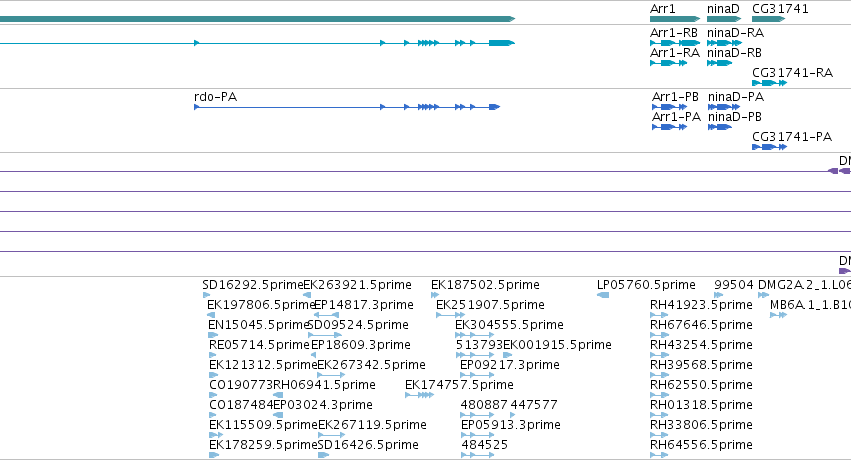Select EST EP03024.3prime
This screenshot has height=460, width=851.
[322, 405]
